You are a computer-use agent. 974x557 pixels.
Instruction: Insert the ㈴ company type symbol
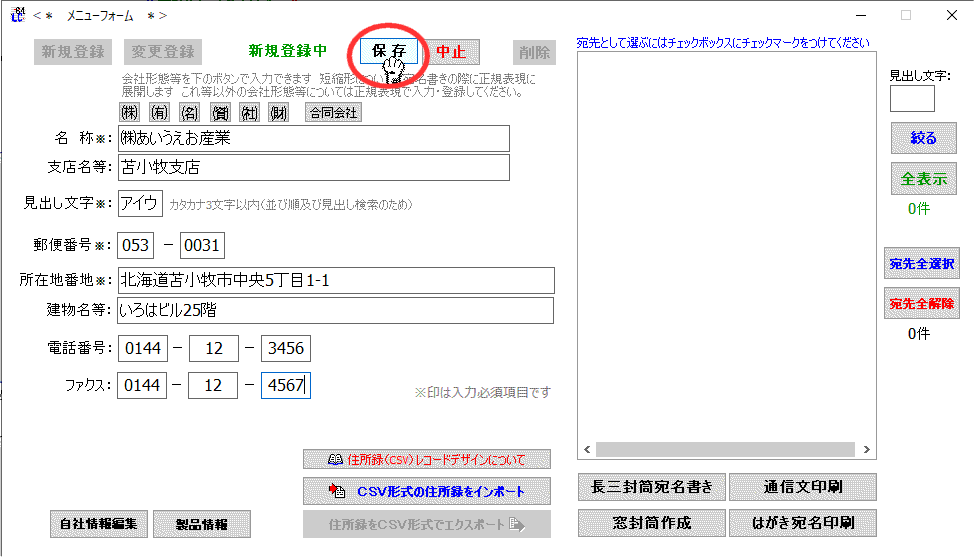[188, 113]
